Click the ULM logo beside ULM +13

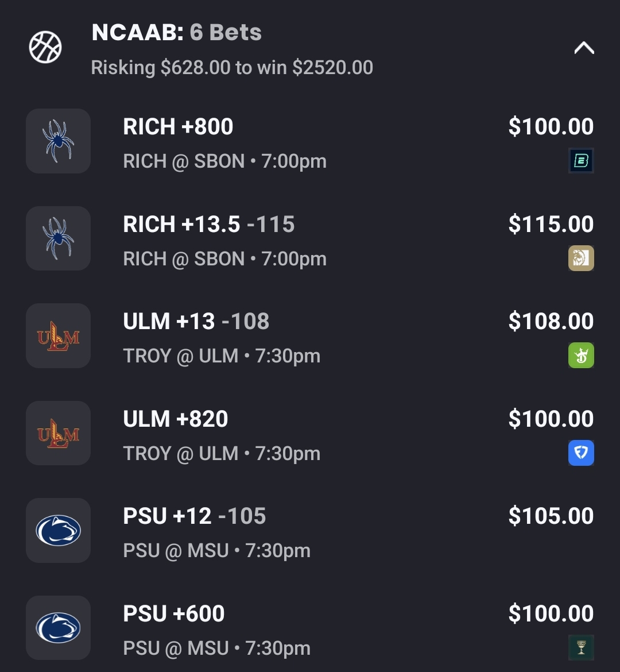(x=58, y=336)
